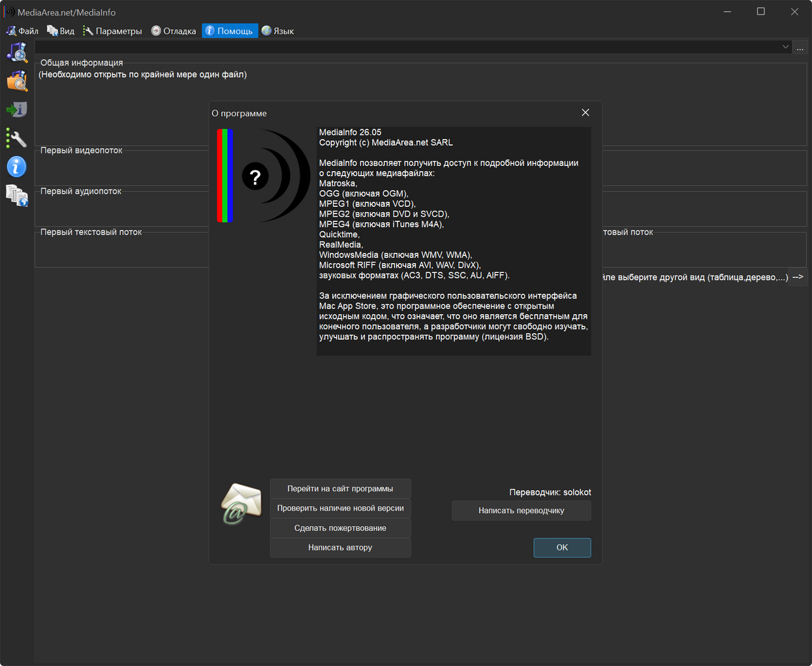This screenshot has height=666, width=812.
Task: Click the MediaInfo 26.05 version text
Action: 350,132
